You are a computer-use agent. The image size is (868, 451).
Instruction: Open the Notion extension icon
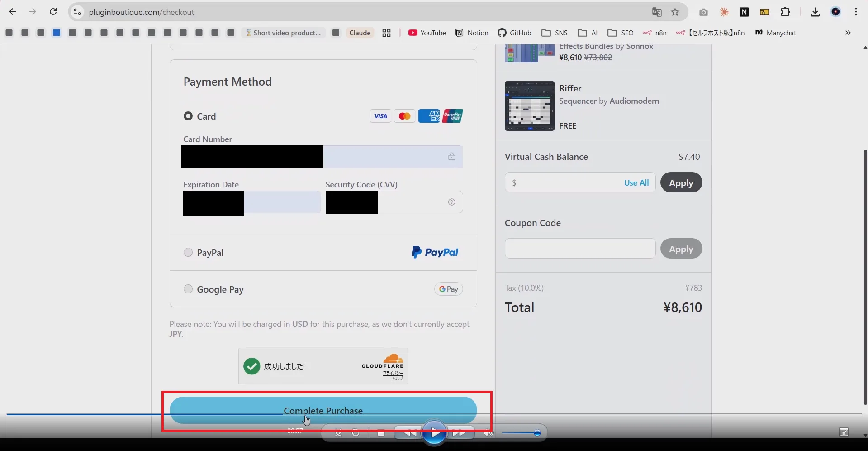[744, 12]
